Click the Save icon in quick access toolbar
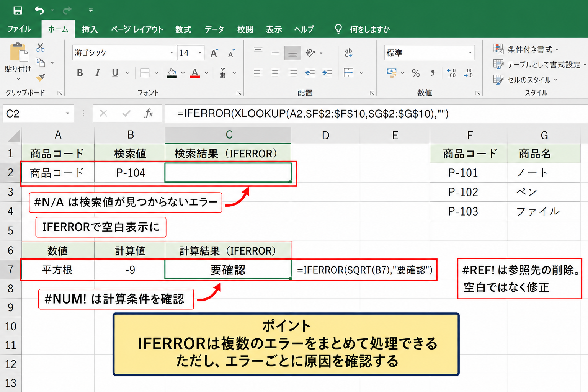This screenshot has height=392, width=588. (18, 10)
